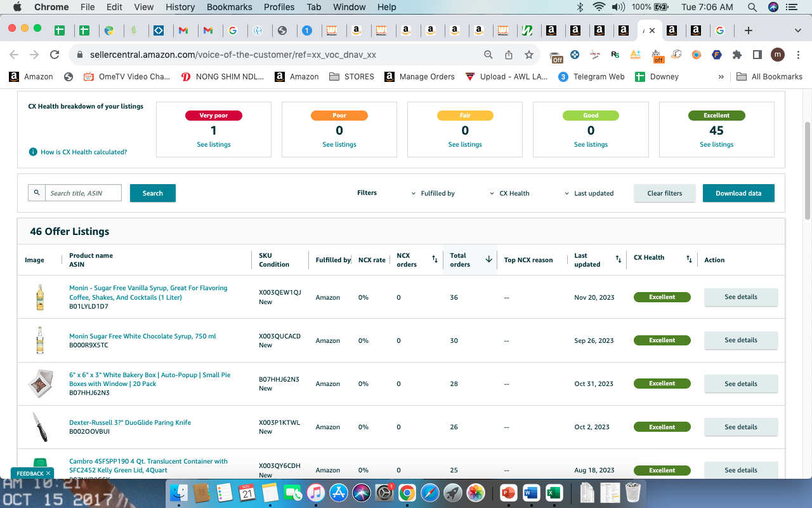Go back to the previous page
Viewport: 812px width, 508px height.
[x=14, y=55]
